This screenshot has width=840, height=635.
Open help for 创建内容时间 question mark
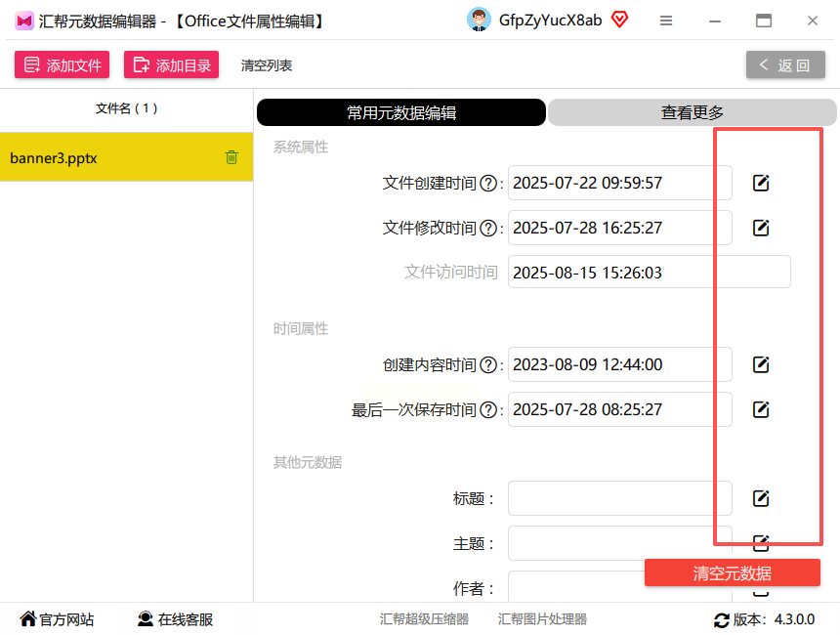pyautogui.click(x=488, y=365)
